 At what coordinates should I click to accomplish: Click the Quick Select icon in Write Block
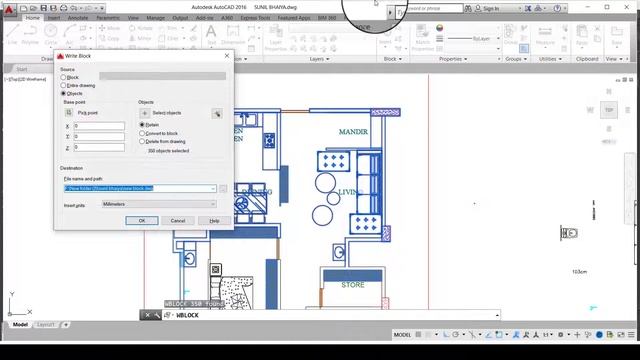217,114
